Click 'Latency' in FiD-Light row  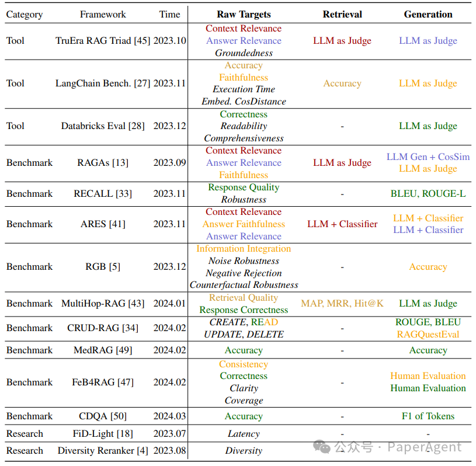(244, 434)
